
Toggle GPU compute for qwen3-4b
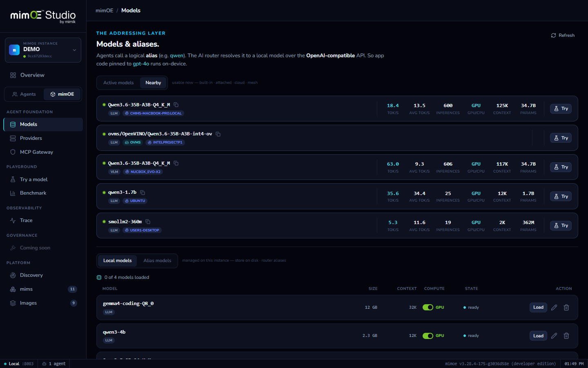(428, 336)
